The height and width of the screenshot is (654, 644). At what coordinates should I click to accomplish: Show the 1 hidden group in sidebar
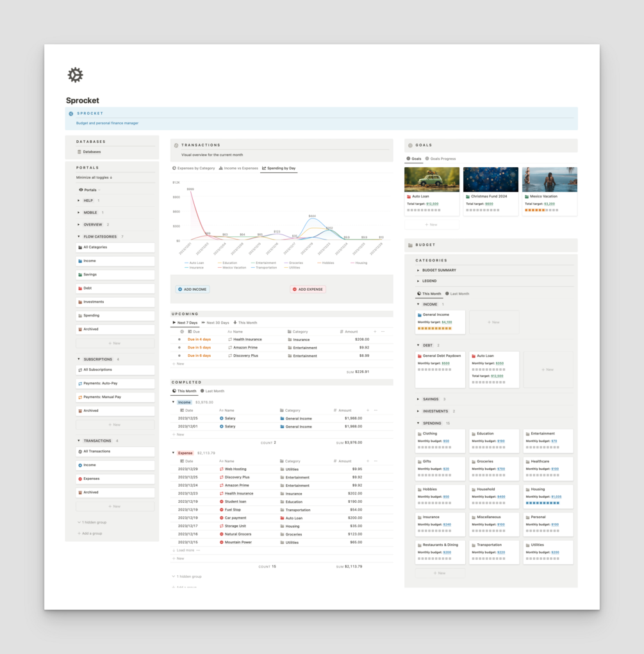[92, 522]
